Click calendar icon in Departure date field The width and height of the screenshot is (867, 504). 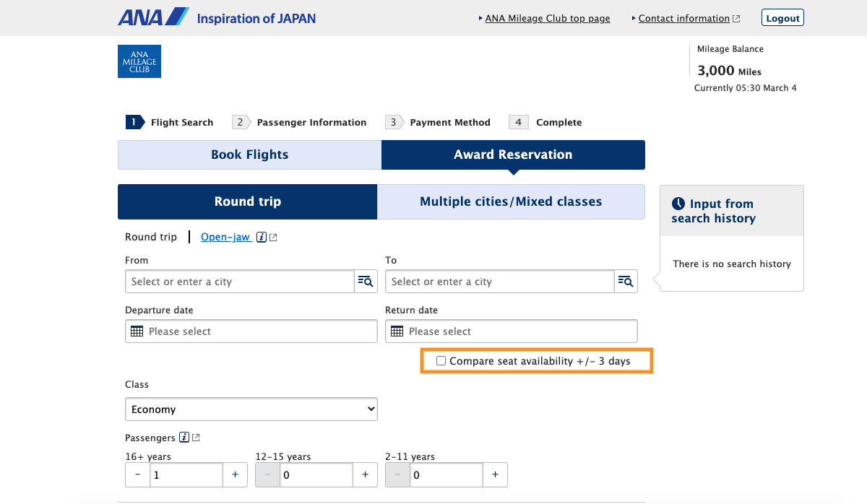point(137,331)
